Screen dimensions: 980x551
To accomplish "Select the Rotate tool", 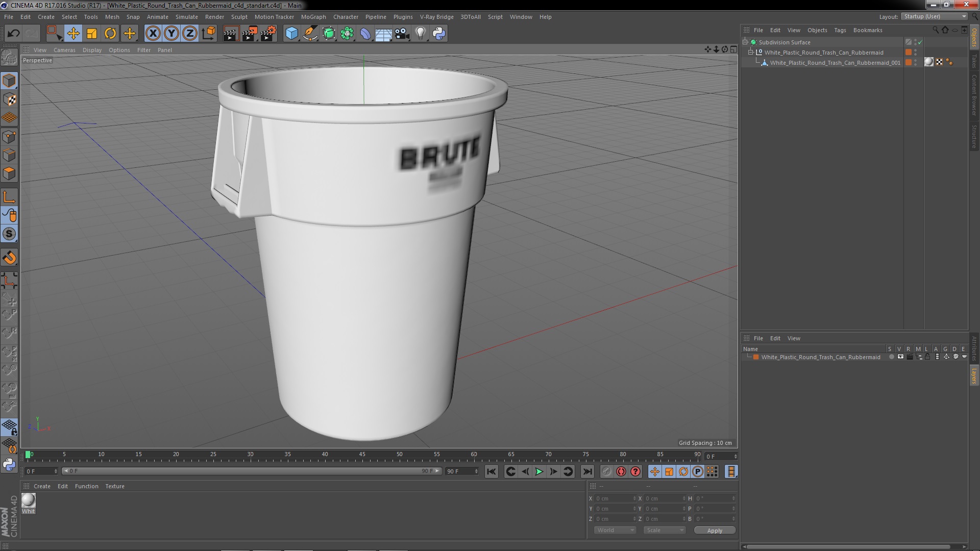I will (110, 34).
